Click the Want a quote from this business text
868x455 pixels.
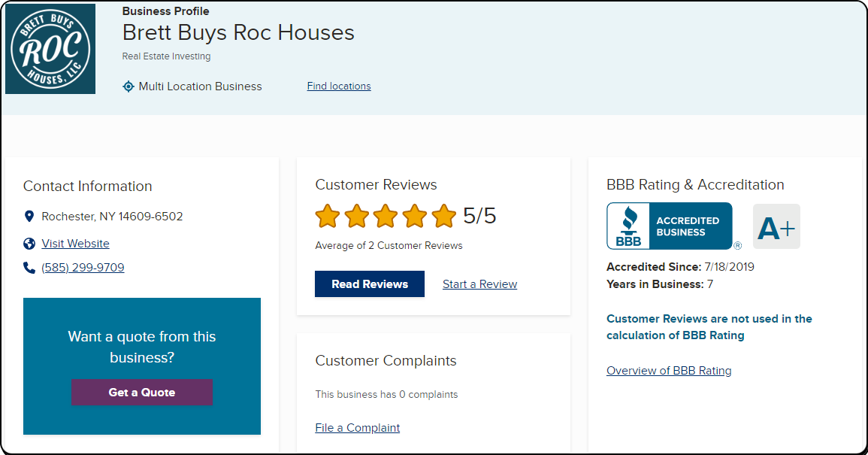click(142, 347)
